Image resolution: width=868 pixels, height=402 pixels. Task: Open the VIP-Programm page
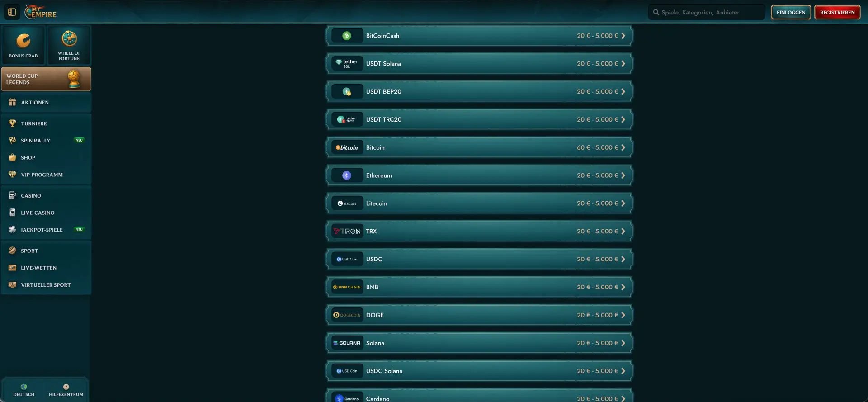46,175
